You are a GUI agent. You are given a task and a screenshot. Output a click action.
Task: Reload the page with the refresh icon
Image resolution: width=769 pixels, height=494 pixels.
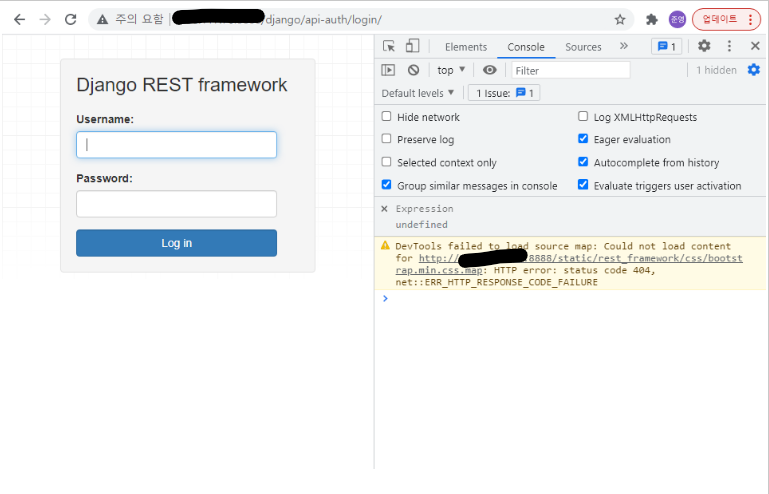point(71,20)
